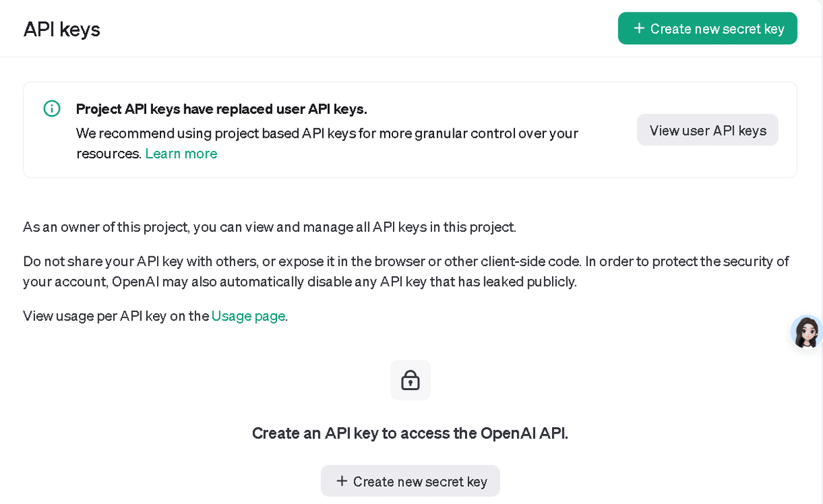Viewport: 823px width, 504px height.
Task: Follow the Learn more link
Action: [181, 154]
